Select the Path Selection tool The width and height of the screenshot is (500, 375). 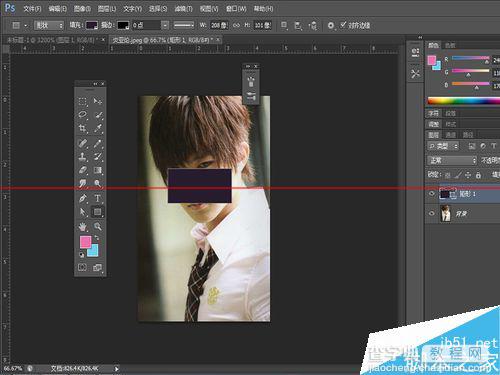(x=82, y=212)
